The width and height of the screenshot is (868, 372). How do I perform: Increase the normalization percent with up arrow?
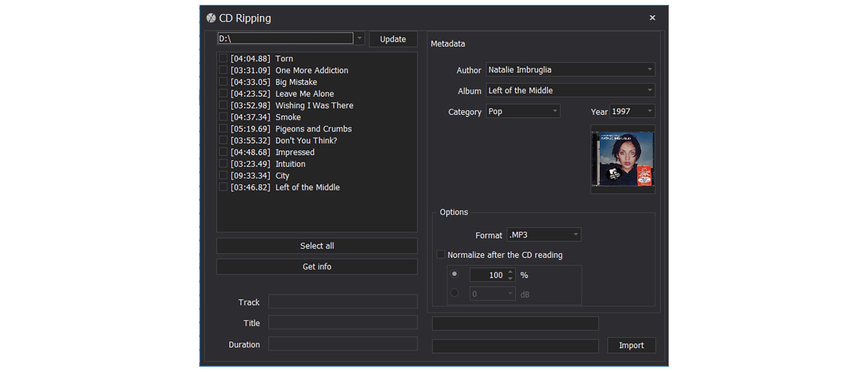click(x=510, y=272)
